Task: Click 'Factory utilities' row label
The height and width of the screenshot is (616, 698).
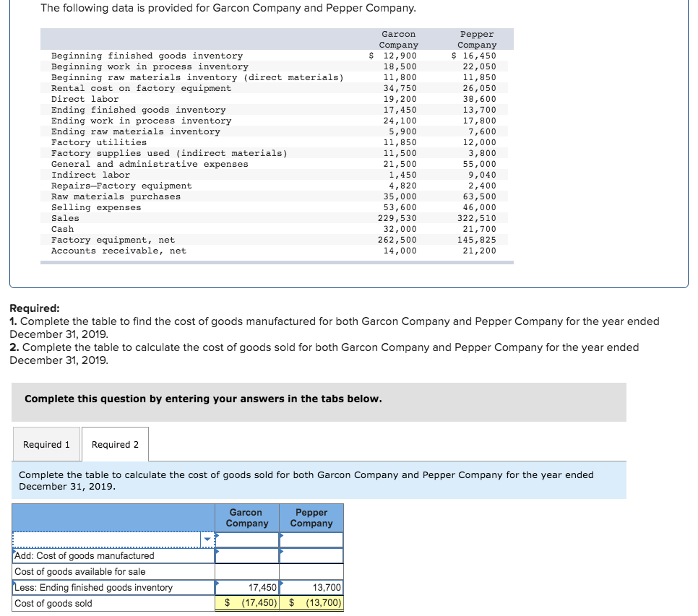Action: coord(99,142)
